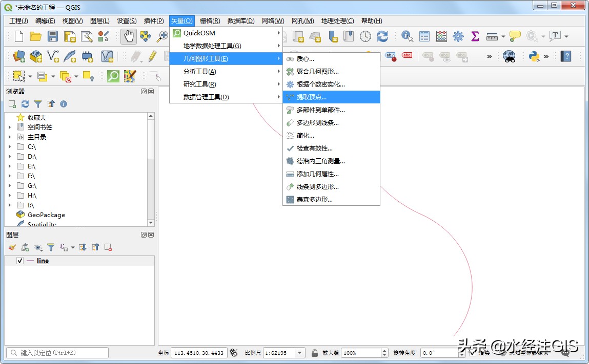Open temporal controller clock icon

365,36
